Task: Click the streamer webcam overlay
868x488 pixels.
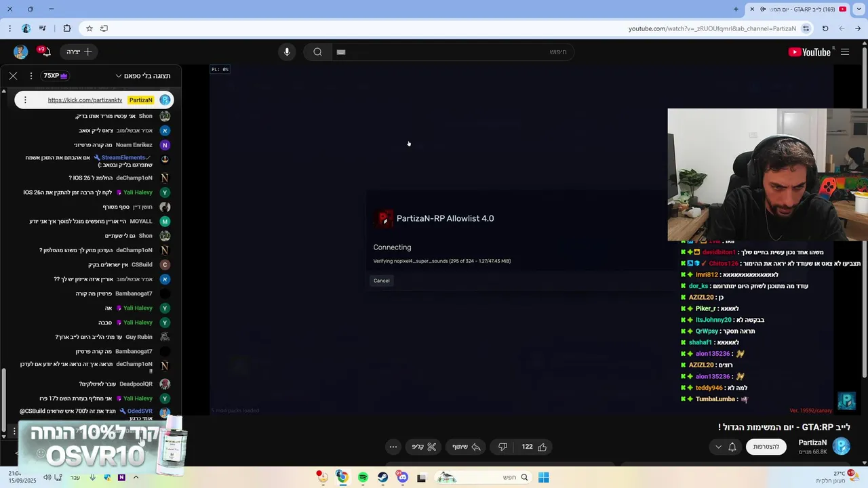Action: (x=767, y=175)
